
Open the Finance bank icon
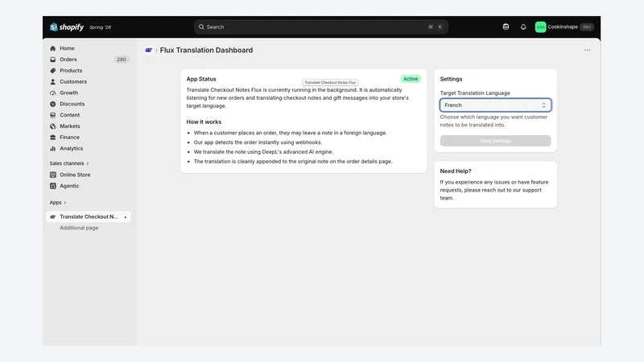point(52,137)
